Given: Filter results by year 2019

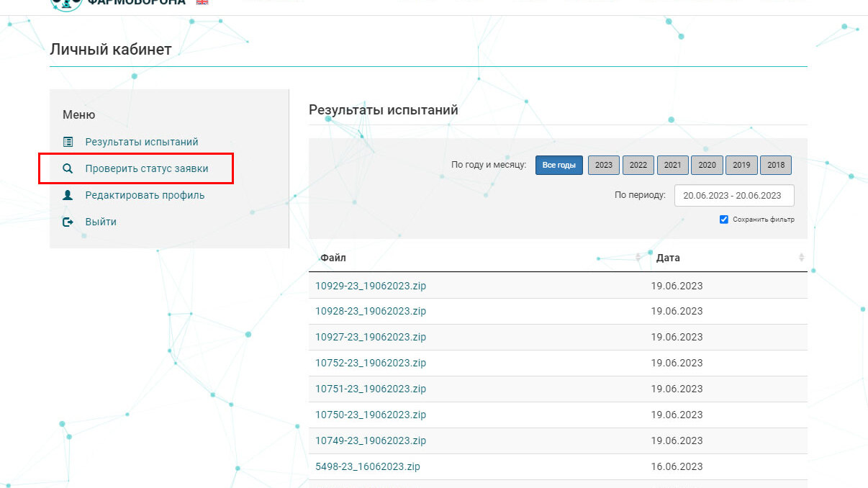Looking at the screenshot, I should point(741,165).
